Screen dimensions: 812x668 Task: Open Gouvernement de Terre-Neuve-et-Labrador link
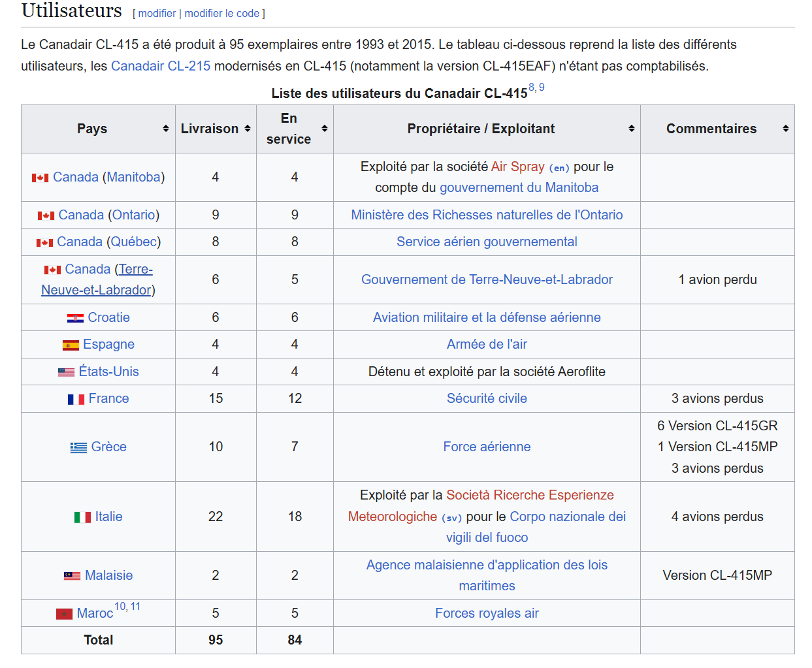pyautogui.click(x=487, y=279)
